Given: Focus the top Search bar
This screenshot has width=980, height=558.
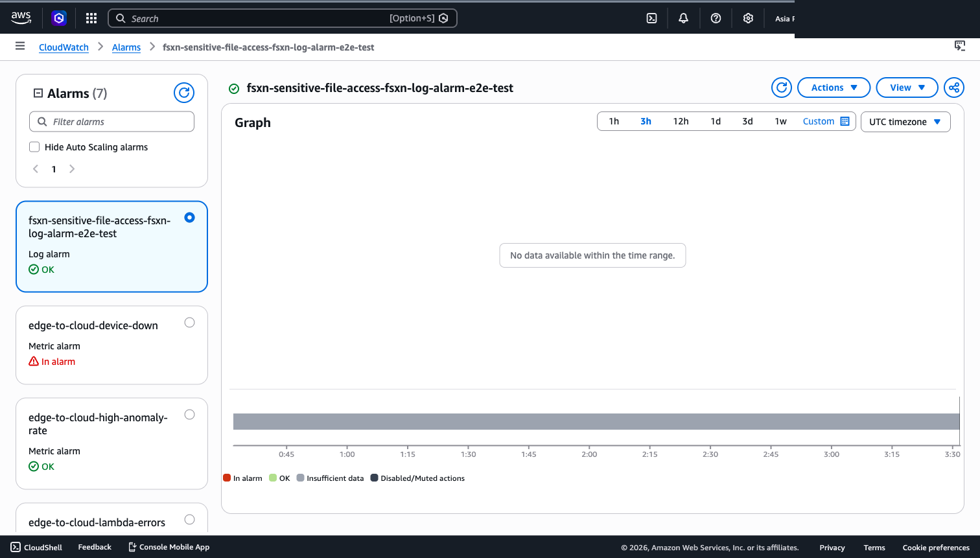Looking at the screenshot, I should (x=282, y=18).
